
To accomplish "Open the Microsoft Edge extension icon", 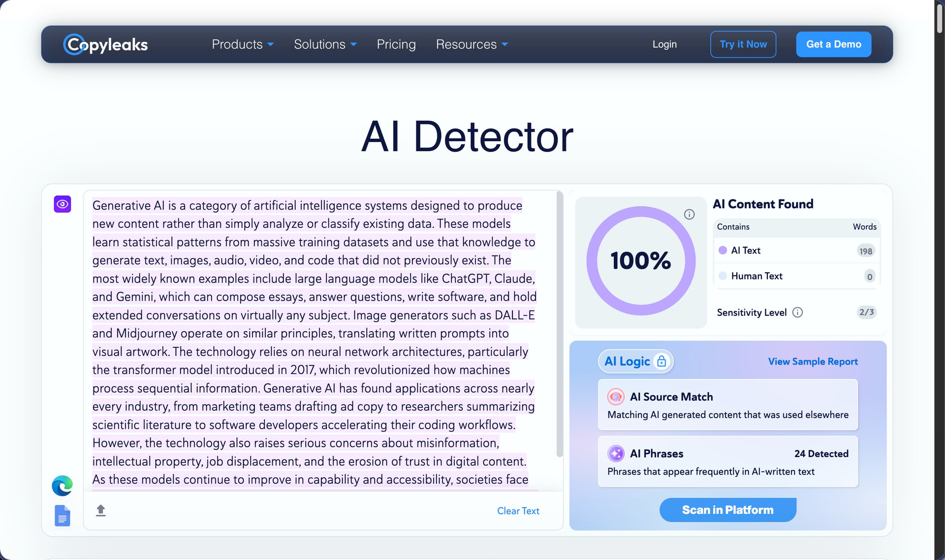I will click(x=63, y=486).
